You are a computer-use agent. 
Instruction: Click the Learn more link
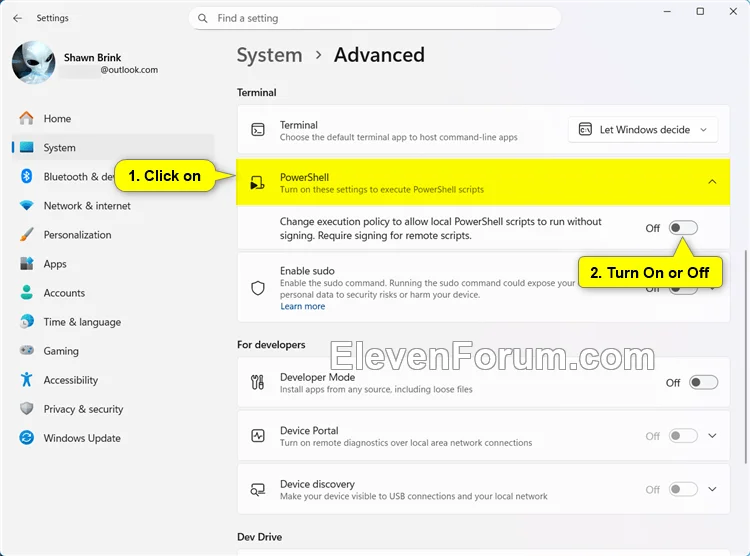coord(302,306)
